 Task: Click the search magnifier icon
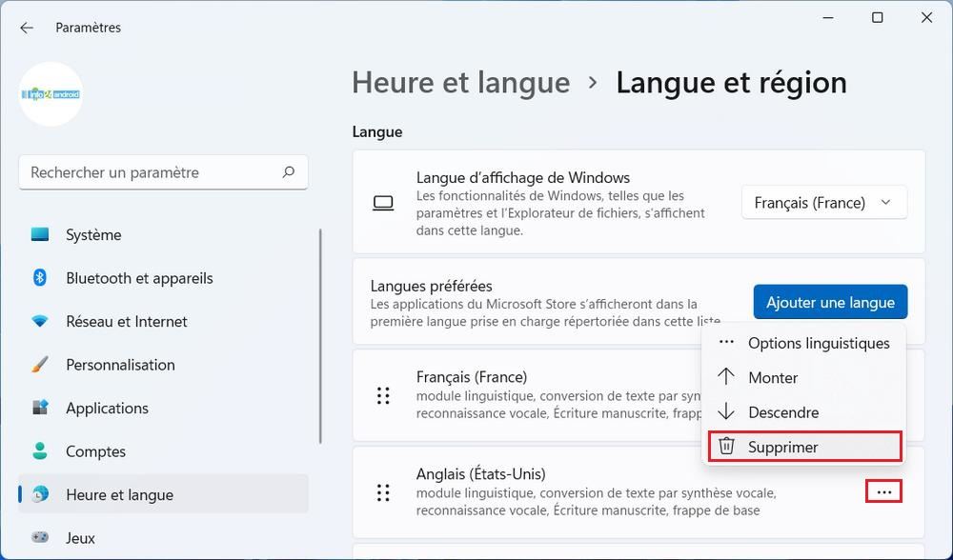(x=288, y=172)
